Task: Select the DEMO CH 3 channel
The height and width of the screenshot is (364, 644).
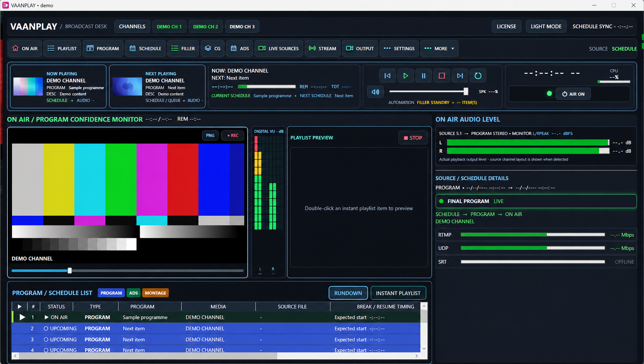Action: click(x=242, y=27)
